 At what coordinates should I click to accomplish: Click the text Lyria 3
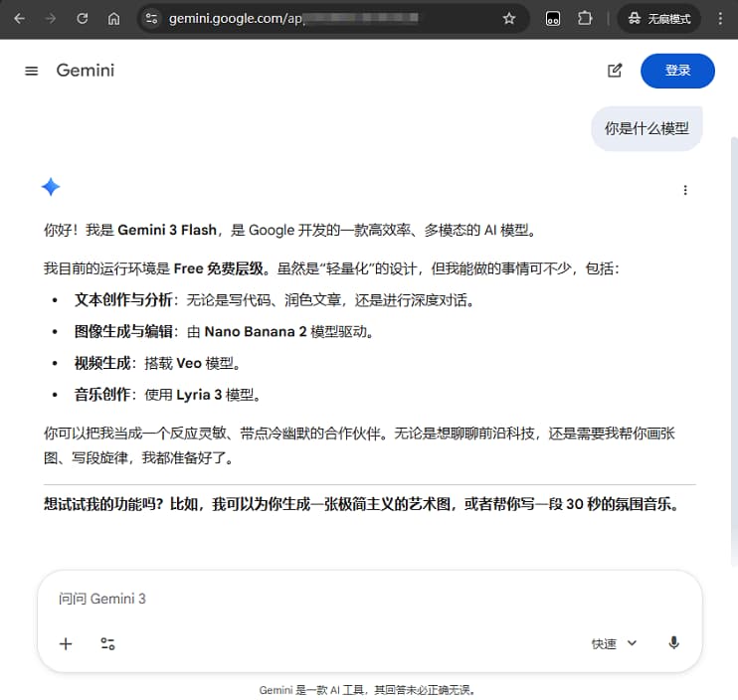[199, 394]
